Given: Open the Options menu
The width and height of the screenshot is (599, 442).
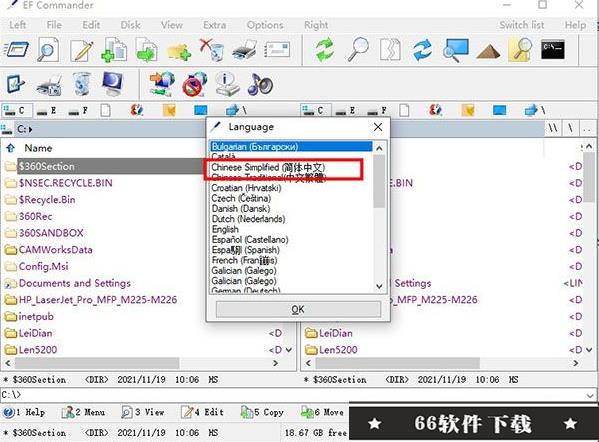Looking at the screenshot, I should click(x=265, y=25).
